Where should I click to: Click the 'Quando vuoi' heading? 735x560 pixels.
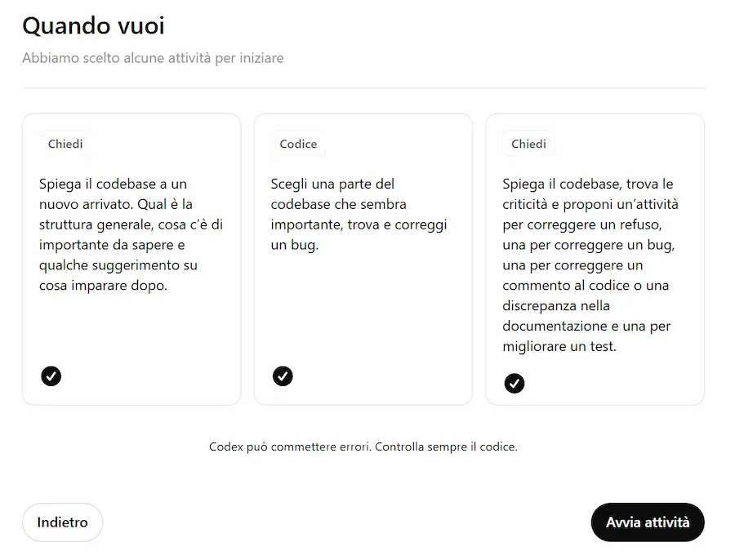[94, 26]
